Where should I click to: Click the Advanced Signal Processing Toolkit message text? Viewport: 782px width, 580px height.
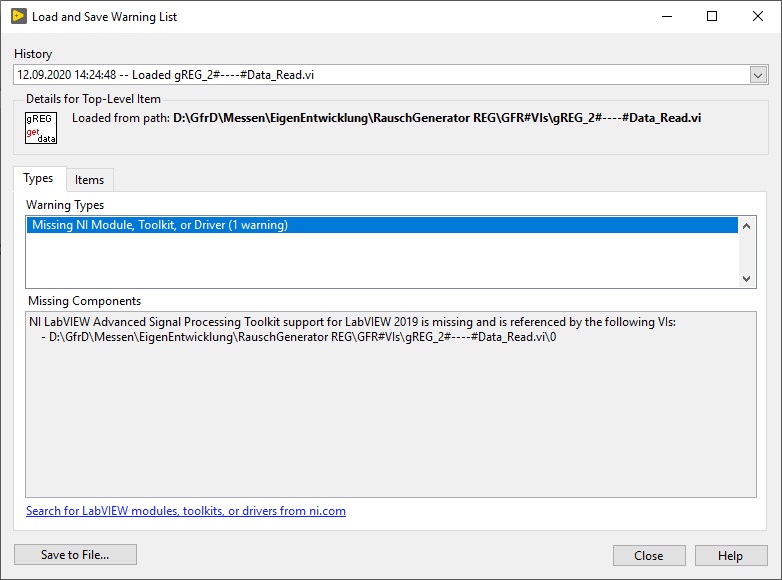tap(352, 322)
